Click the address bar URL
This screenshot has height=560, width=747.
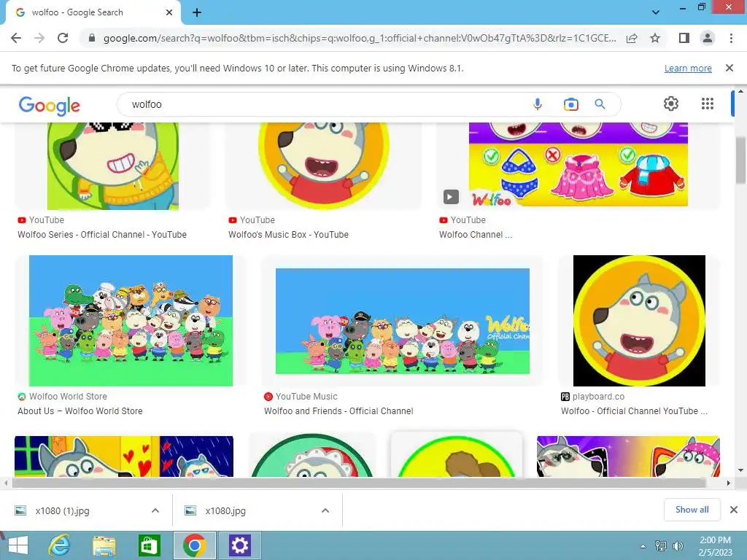pyautogui.click(x=360, y=38)
